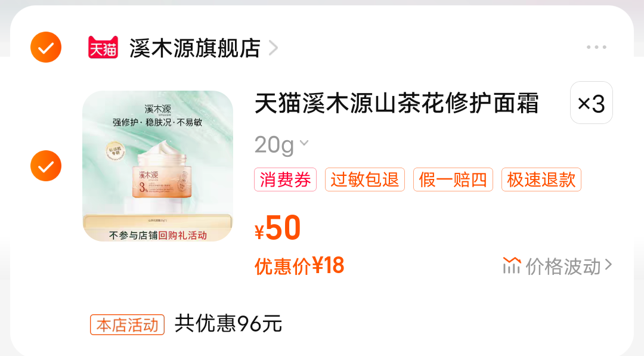
Task: Open store page via chevron arrow
Action: pyautogui.click(x=274, y=48)
